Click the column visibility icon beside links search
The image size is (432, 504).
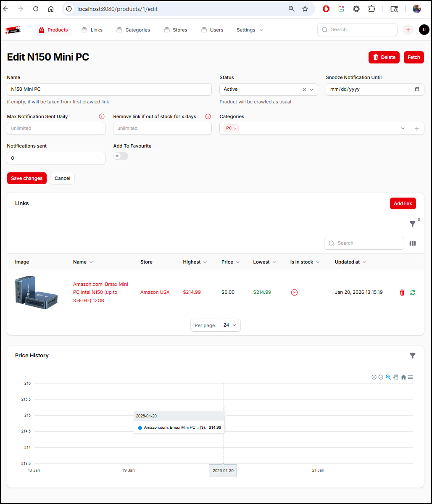412,243
